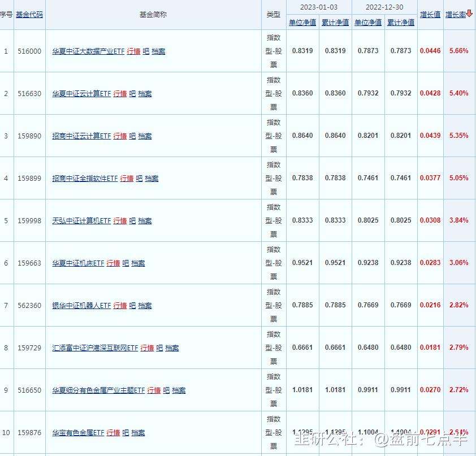Viewport: 476px width, 456px height.
Task: Sort by 单位净值 under 2023-01-03
Action: (302, 22)
